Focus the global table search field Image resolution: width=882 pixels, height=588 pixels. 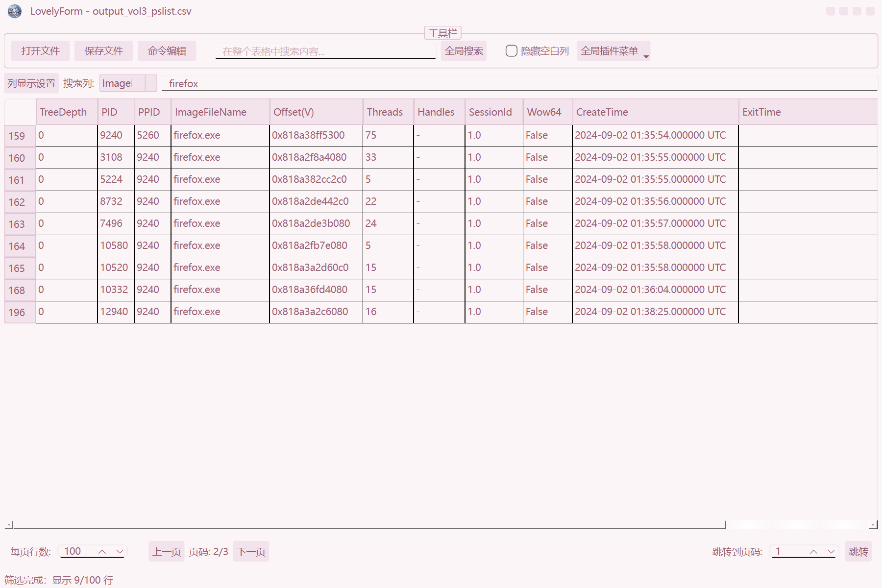click(x=325, y=51)
